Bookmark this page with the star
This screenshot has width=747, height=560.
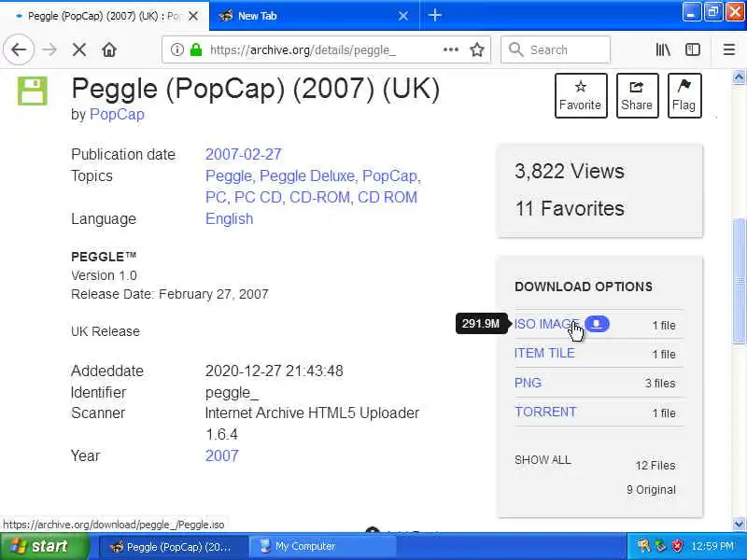477,49
